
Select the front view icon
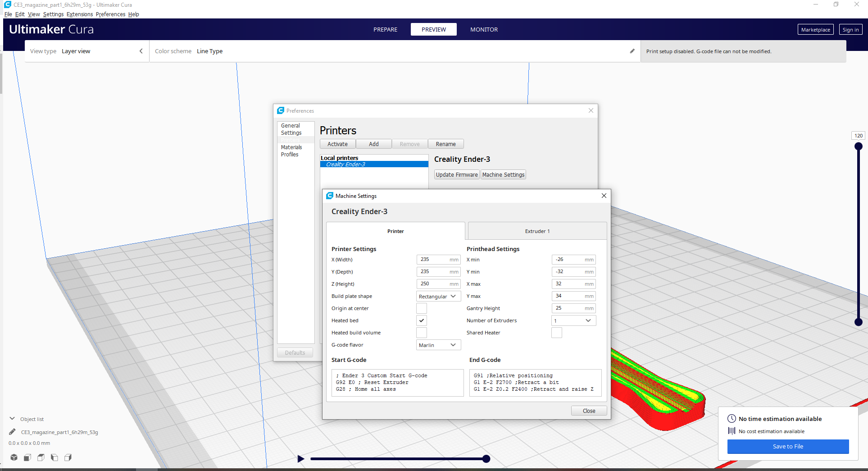27,457
